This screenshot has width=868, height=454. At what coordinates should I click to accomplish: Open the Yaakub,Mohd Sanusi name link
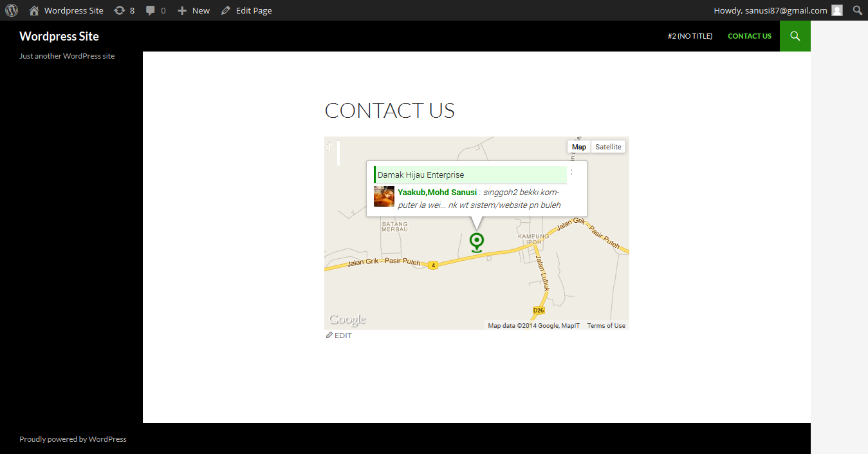437,192
